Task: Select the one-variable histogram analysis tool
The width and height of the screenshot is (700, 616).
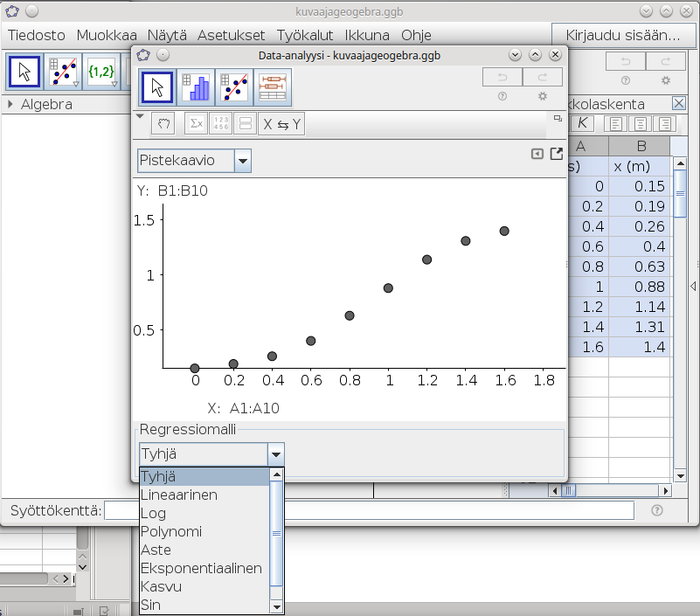Action: pyautogui.click(x=196, y=87)
